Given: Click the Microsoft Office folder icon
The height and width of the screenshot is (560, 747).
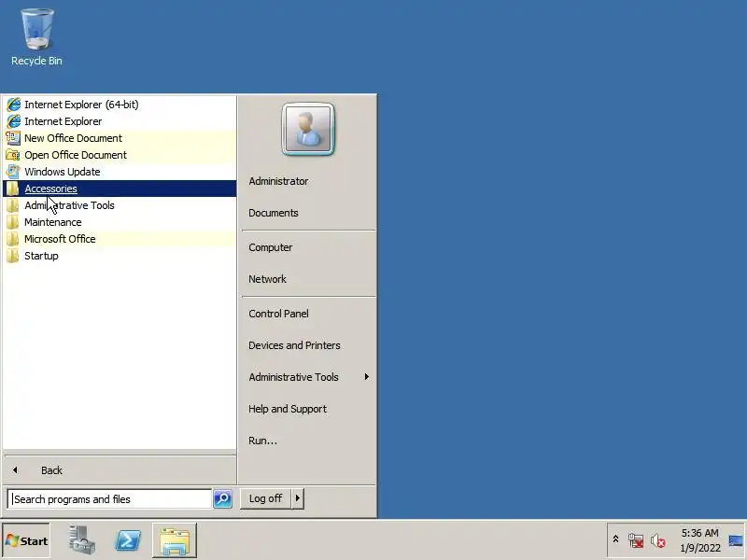Looking at the screenshot, I should [13, 239].
